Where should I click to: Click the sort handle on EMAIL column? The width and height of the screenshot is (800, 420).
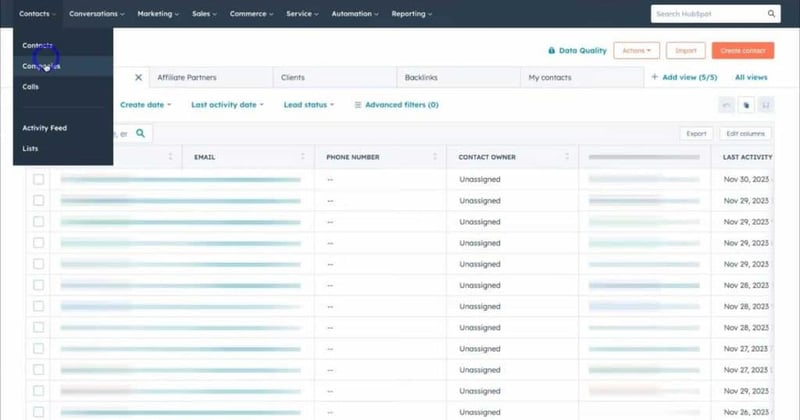pyautogui.click(x=303, y=157)
